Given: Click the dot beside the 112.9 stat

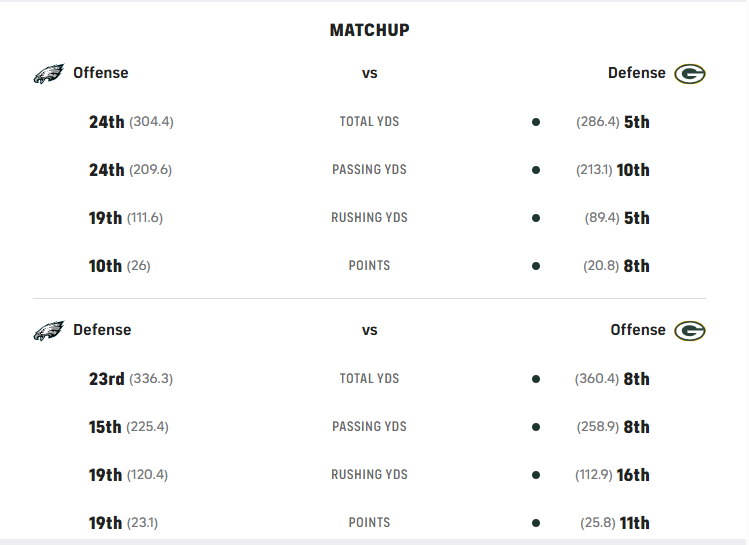Looking at the screenshot, I should 536,475.
